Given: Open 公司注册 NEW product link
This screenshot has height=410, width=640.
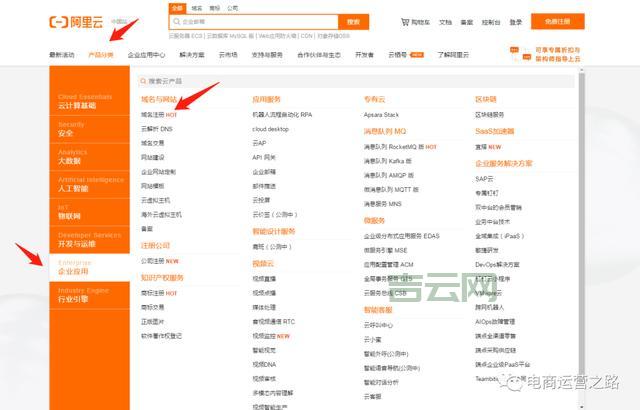Looking at the screenshot, I should [x=160, y=261].
